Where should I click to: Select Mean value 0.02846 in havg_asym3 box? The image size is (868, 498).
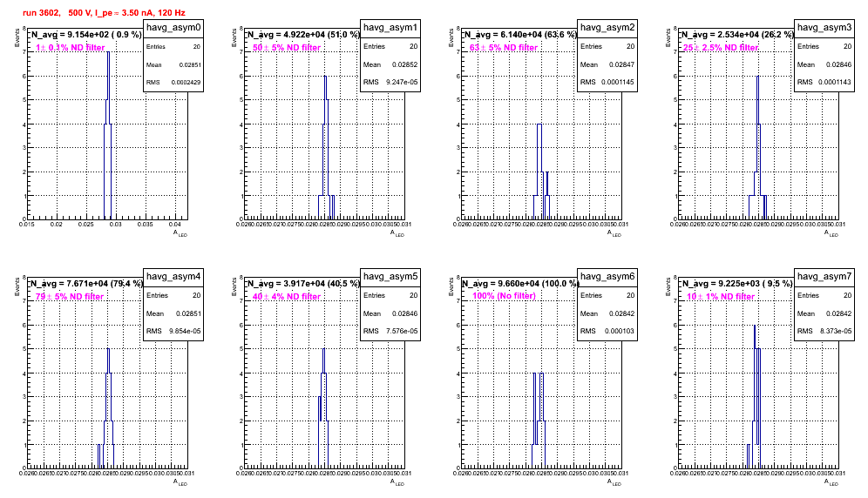pos(838,64)
